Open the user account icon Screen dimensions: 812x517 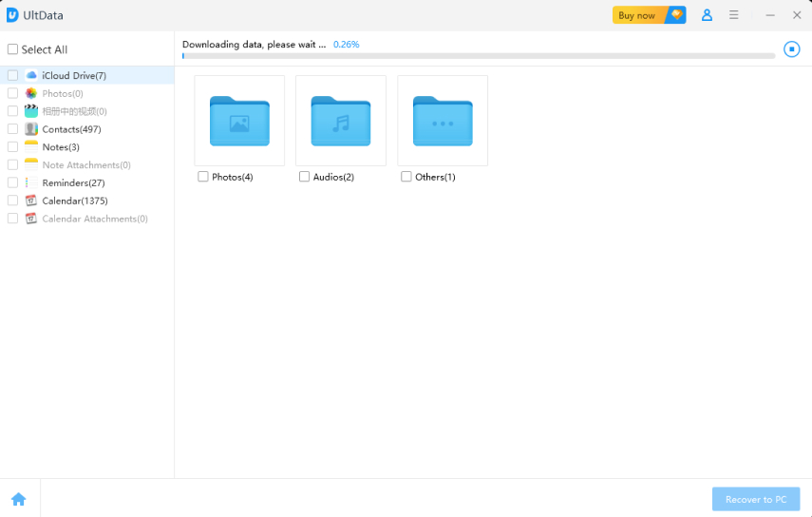pos(707,15)
